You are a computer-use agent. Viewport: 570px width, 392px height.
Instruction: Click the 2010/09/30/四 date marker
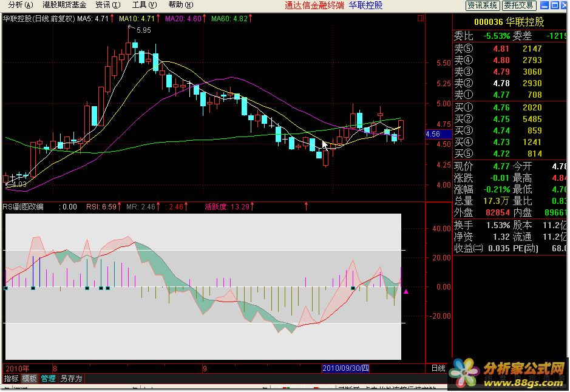pos(345,368)
